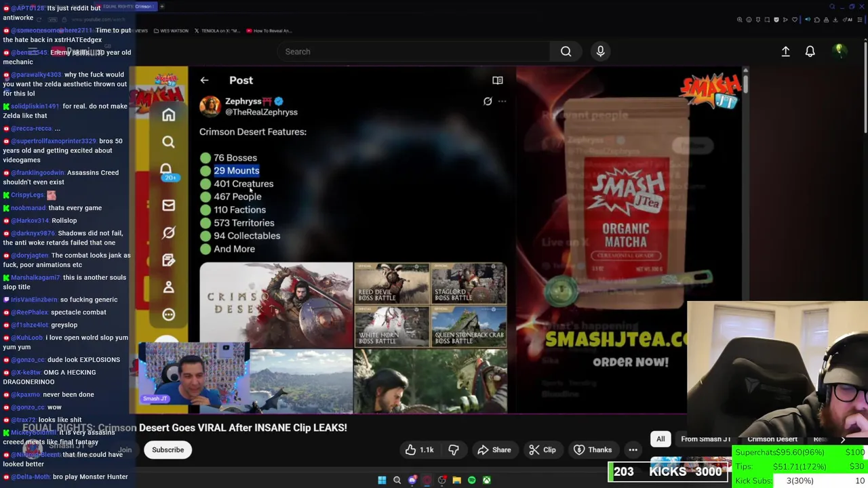Open browser downloads arrow icon
The width and height of the screenshot is (868, 488).
click(x=835, y=20)
